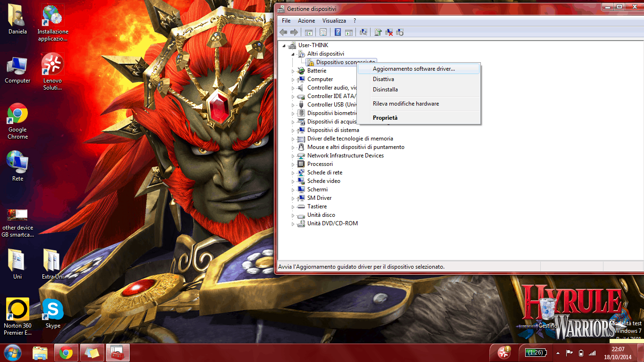Choose Disinstalla from the context menu
This screenshot has width=644, height=362.
(x=419, y=90)
